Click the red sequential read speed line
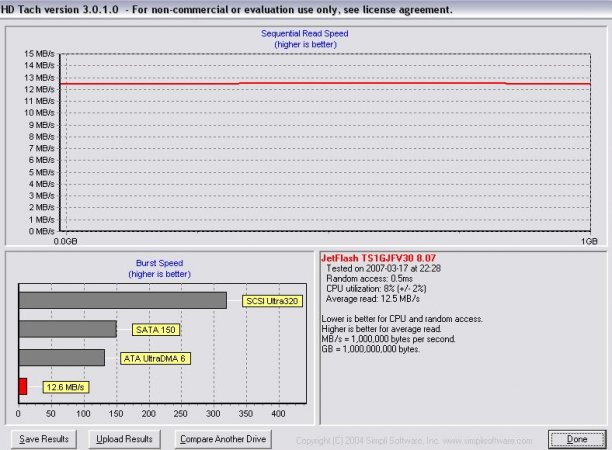 pyautogui.click(x=328, y=84)
